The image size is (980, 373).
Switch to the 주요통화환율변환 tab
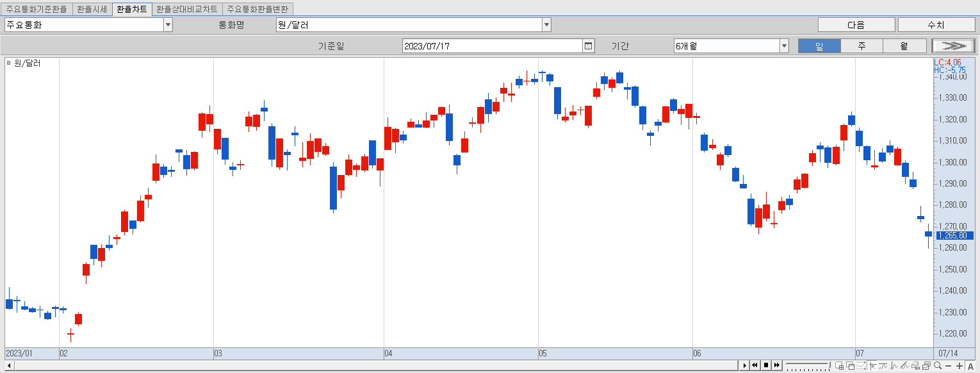[x=258, y=9]
